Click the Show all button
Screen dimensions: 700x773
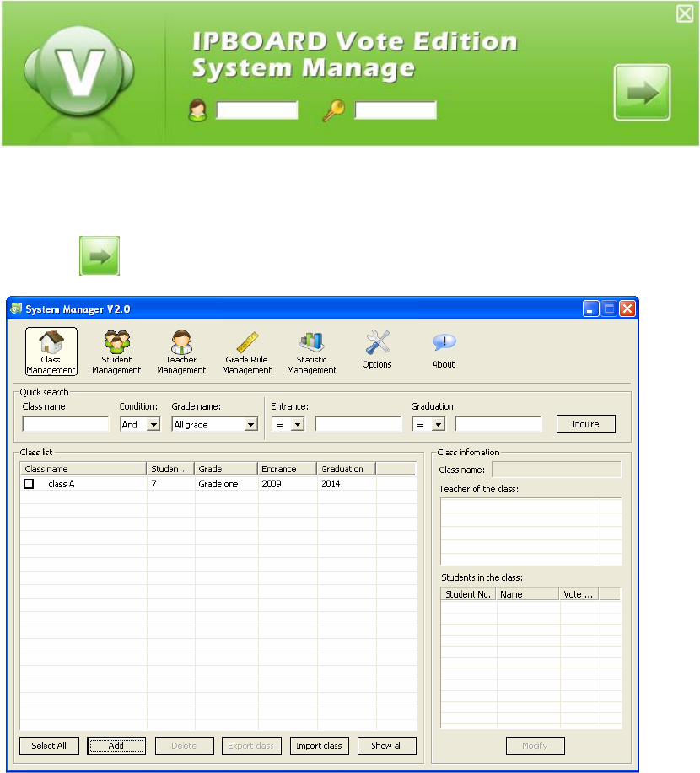click(387, 745)
